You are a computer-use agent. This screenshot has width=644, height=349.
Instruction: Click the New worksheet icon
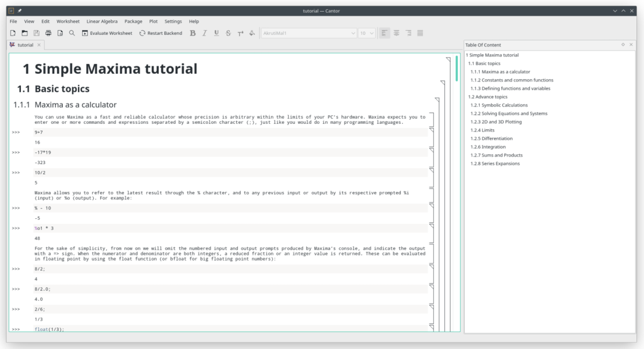(x=13, y=33)
